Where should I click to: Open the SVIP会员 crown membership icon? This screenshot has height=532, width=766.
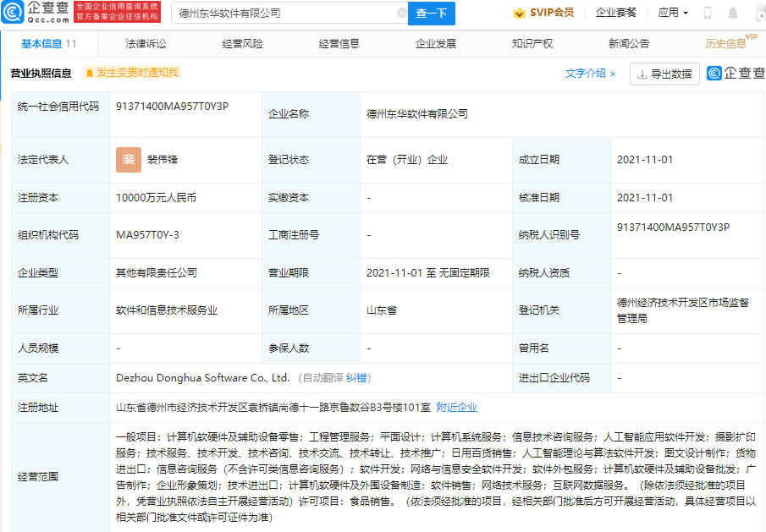(519, 12)
